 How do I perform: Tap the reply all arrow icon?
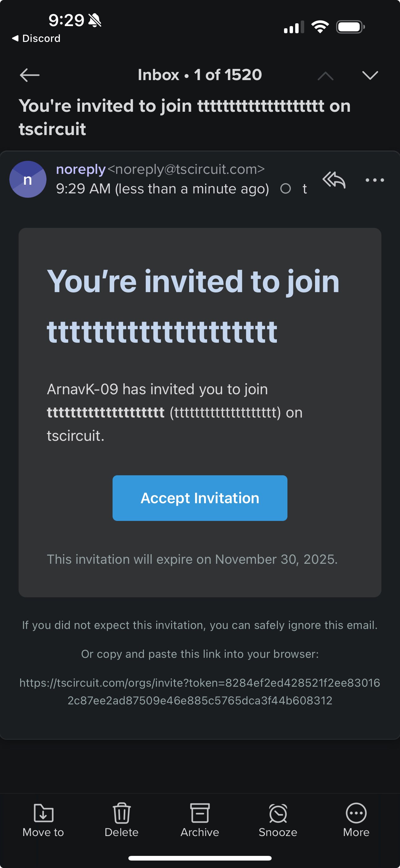(x=334, y=180)
